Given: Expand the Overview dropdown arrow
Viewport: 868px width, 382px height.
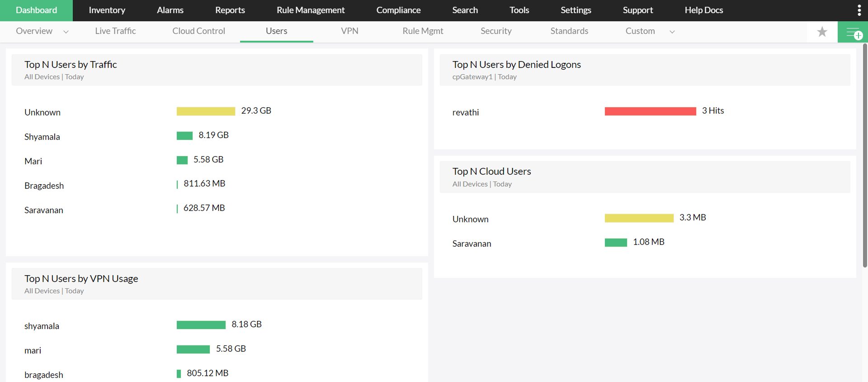Looking at the screenshot, I should (x=66, y=32).
